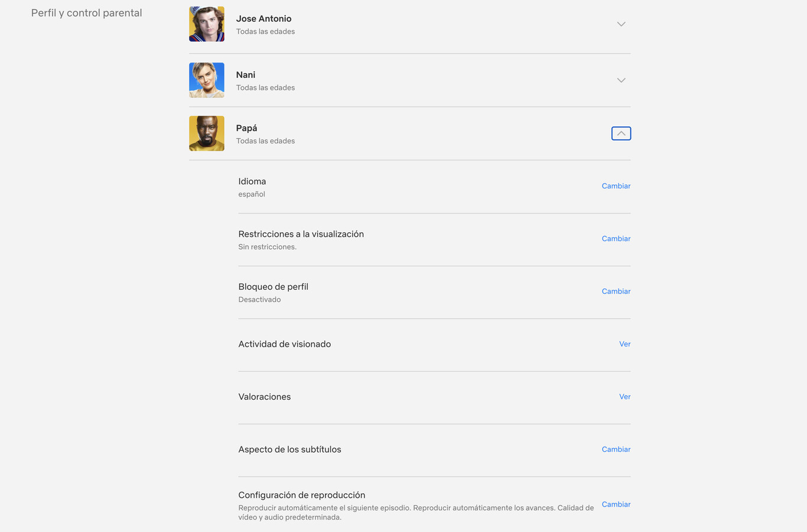Image resolution: width=807 pixels, height=532 pixels.
Task: Select the Idioma section label
Action: pos(252,181)
